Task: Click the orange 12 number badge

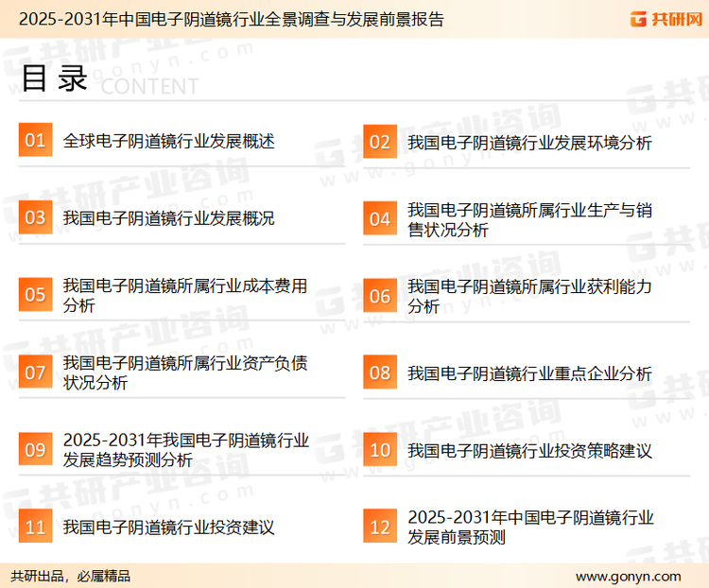Action: tap(380, 527)
